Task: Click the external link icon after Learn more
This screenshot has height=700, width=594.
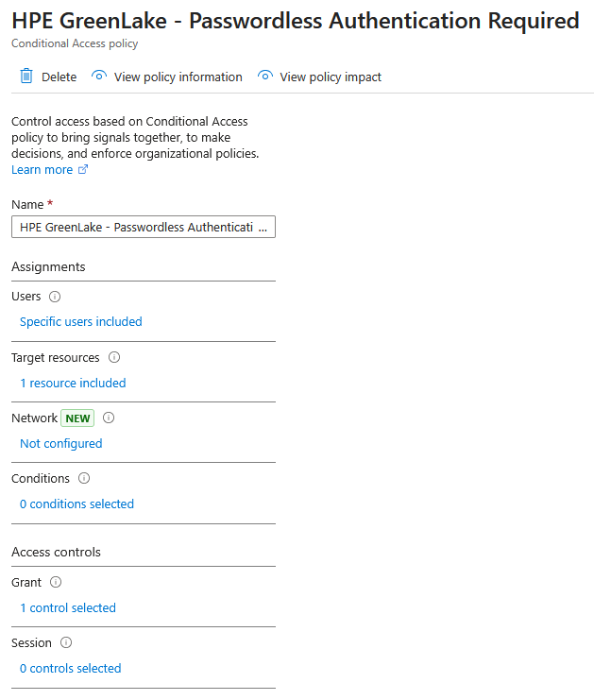Action: tap(83, 170)
